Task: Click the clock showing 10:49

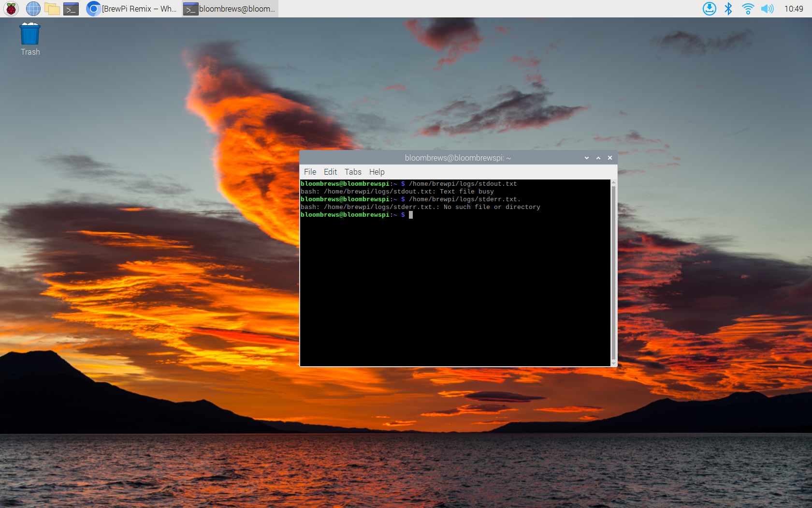Action: (x=794, y=9)
